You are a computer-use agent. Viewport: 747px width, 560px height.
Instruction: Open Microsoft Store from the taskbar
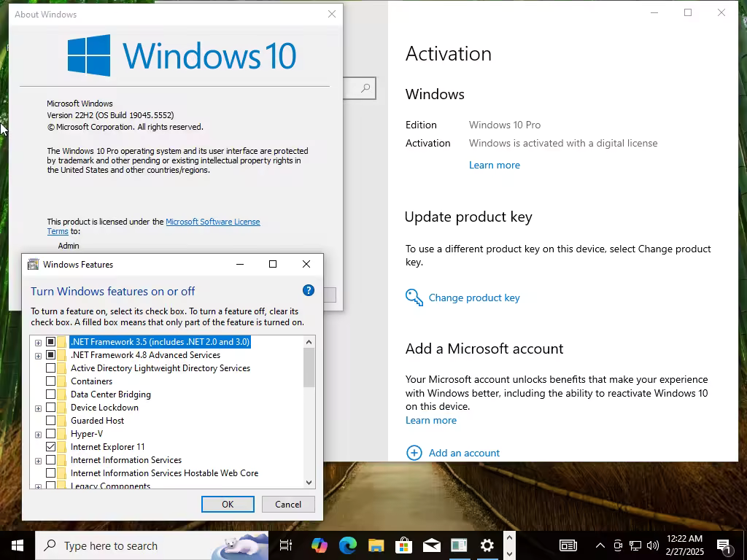click(x=403, y=545)
